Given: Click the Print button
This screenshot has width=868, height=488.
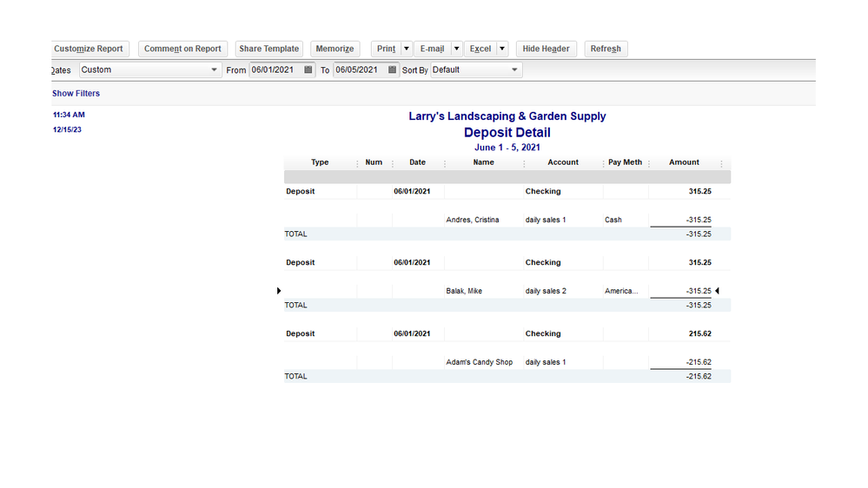Looking at the screenshot, I should point(386,49).
